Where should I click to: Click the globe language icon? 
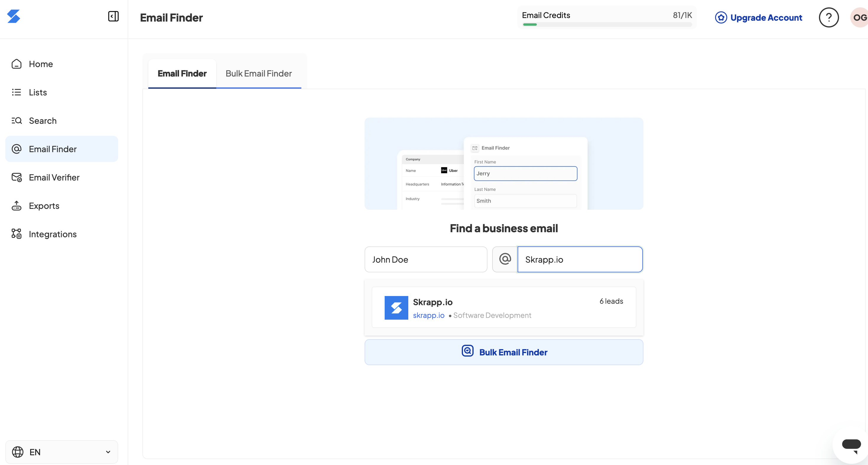[17, 452]
